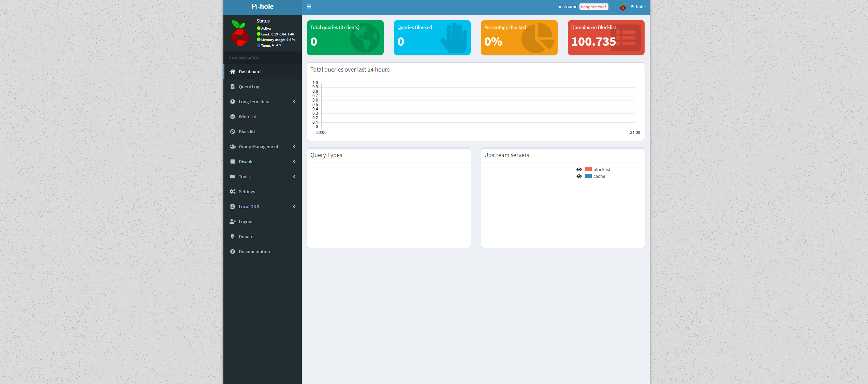The height and width of the screenshot is (384, 868).
Task: Click the red blocklist color swatch
Action: 588,169
